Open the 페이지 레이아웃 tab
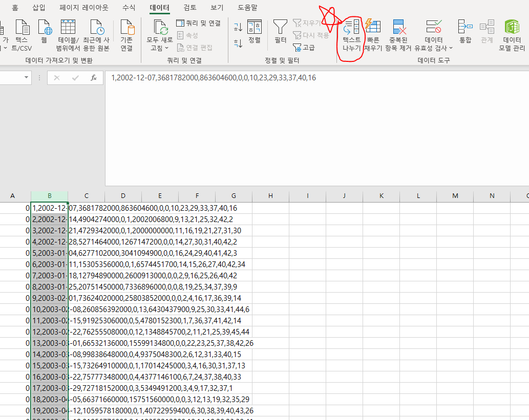 84,7
